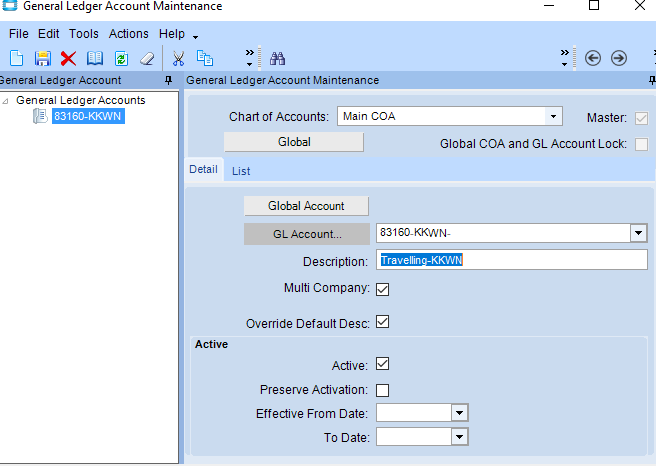This screenshot has width=656, height=466.
Task: Open To Date picker arrow
Action: [x=459, y=437]
